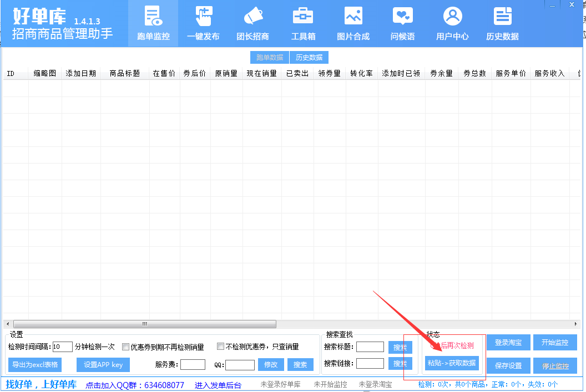Open the 进入发单后台 link
The width and height of the screenshot is (586, 392).
point(218,385)
